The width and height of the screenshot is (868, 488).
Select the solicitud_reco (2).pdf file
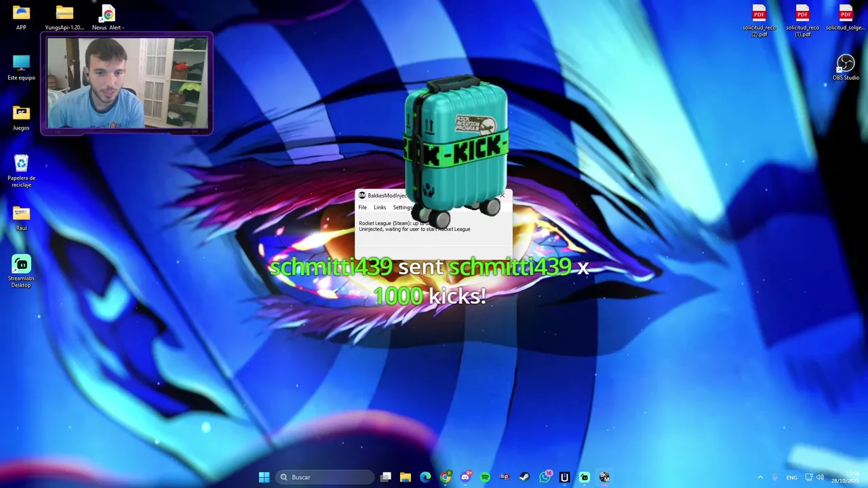click(x=759, y=21)
